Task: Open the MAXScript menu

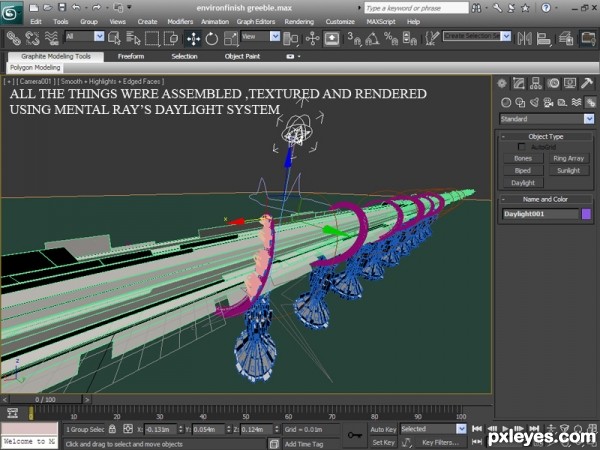Action: point(381,22)
